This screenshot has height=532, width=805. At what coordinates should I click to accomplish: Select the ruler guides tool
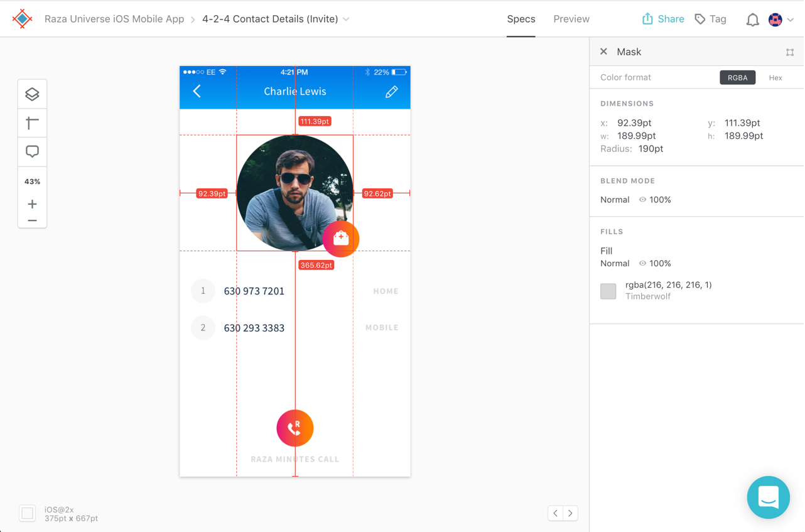pos(32,123)
